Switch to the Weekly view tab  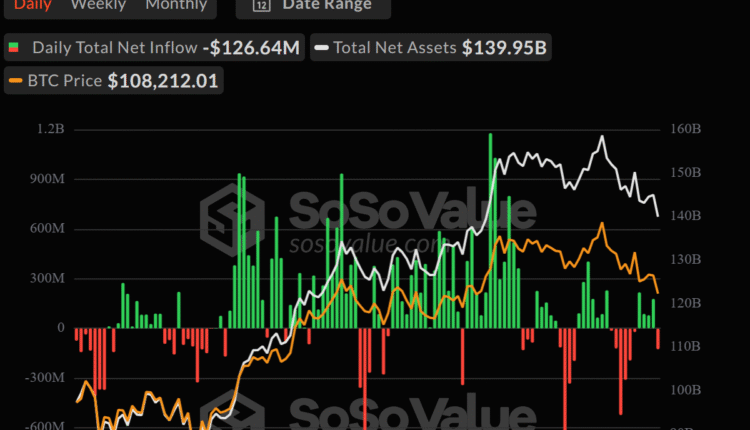[x=98, y=5]
